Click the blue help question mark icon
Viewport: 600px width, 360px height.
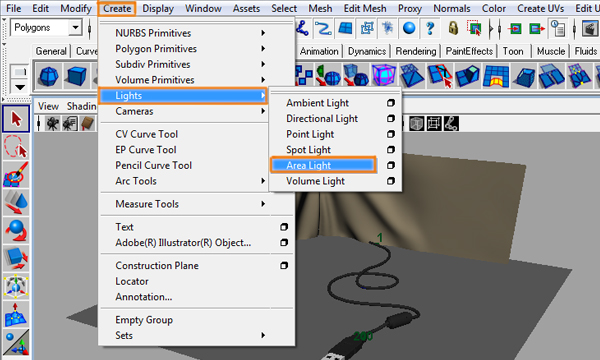(x=430, y=28)
